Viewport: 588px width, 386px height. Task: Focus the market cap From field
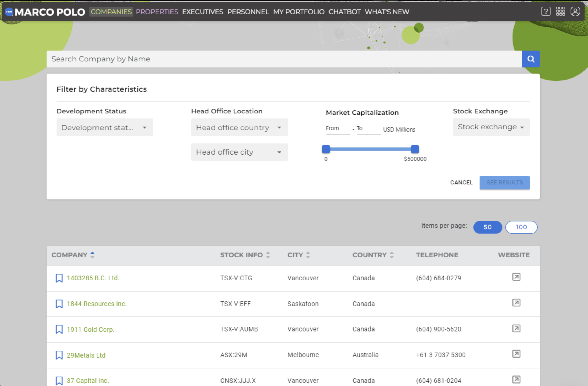(x=338, y=128)
